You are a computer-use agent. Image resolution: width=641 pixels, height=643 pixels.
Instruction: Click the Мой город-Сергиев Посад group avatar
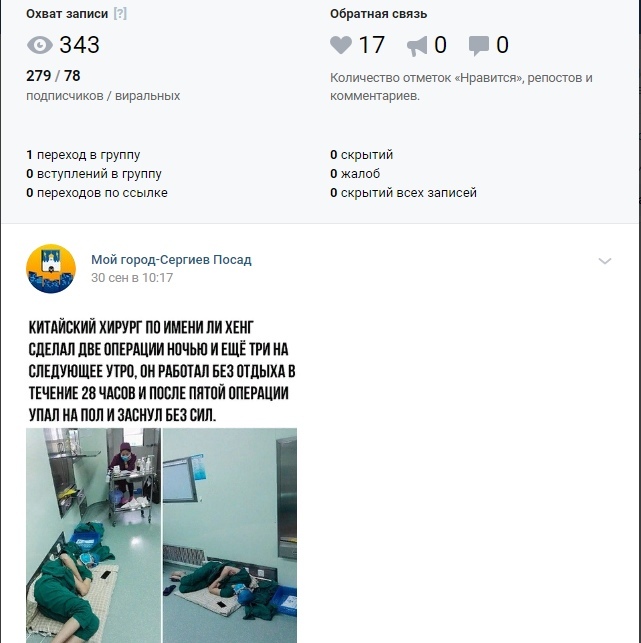[x=51, y=269]
